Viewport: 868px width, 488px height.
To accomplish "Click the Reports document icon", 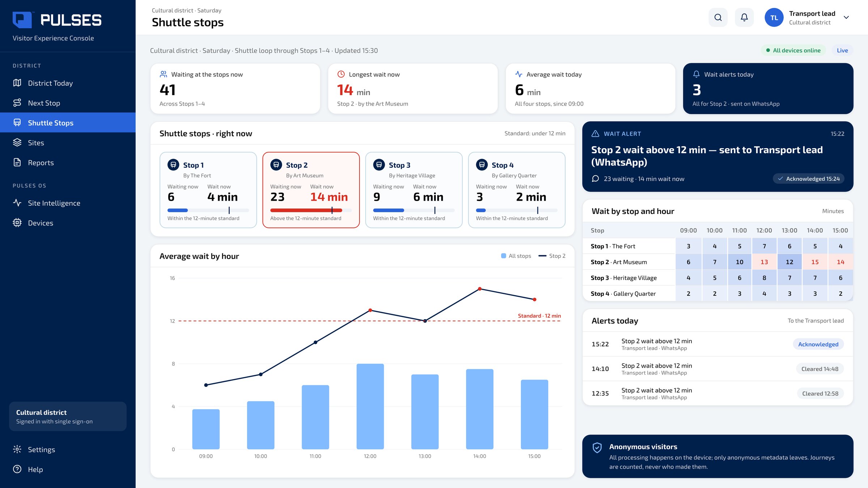I will [x=17, y=162].
